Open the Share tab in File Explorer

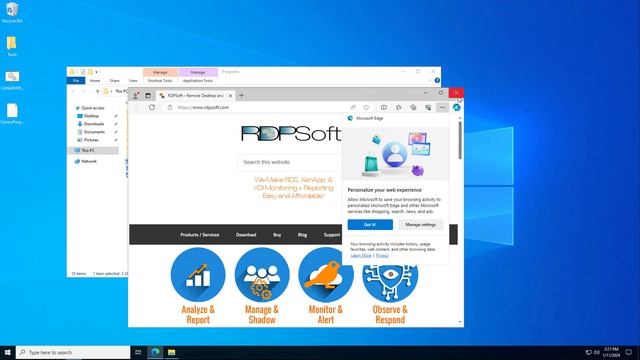(x=114, y=81)
